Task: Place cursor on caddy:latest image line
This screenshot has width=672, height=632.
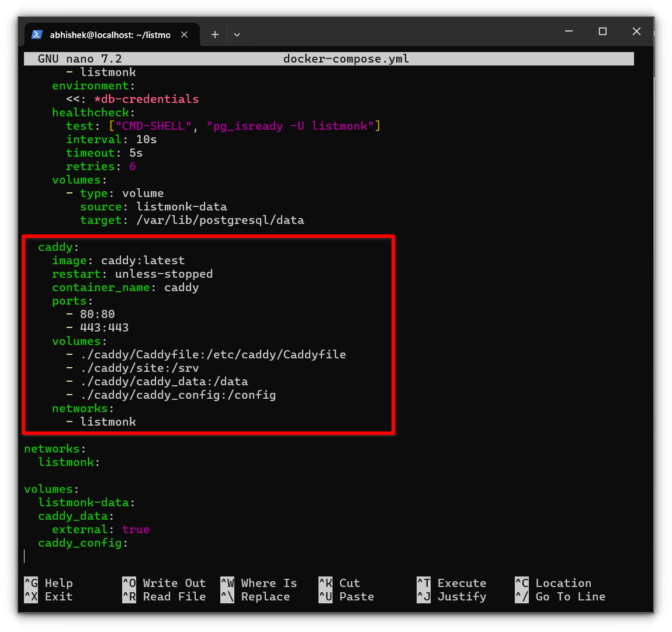Action: coord(142,260)
